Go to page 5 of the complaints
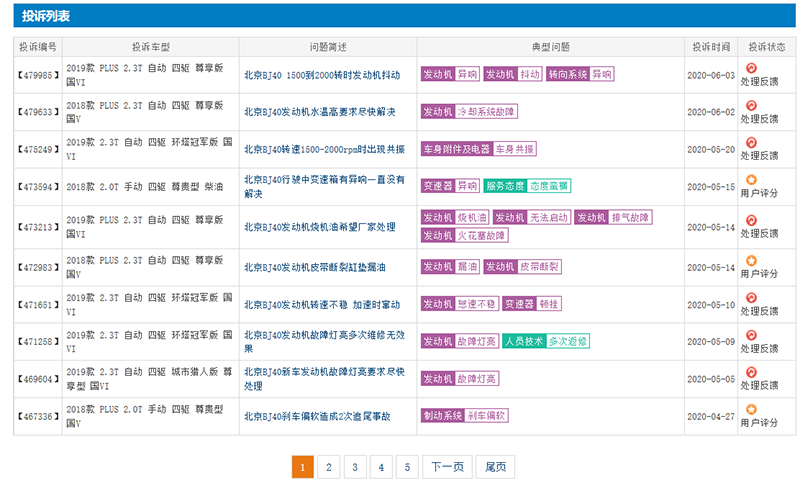The image size is (800, 491). [x=406, y=467]
